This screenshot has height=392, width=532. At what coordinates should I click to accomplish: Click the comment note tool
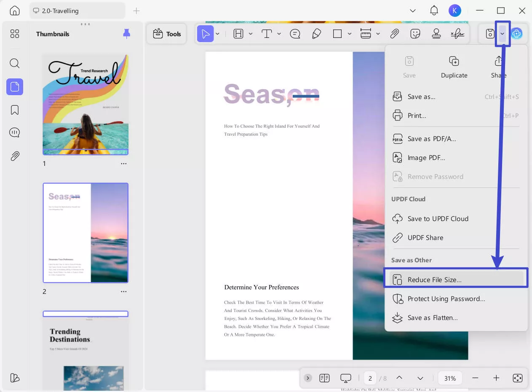tap(295, 34)
